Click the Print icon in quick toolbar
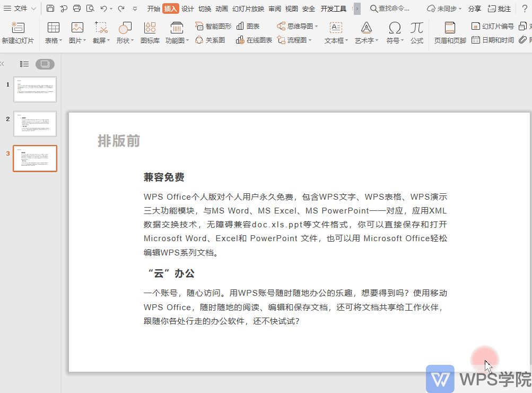 pos(77,8)
